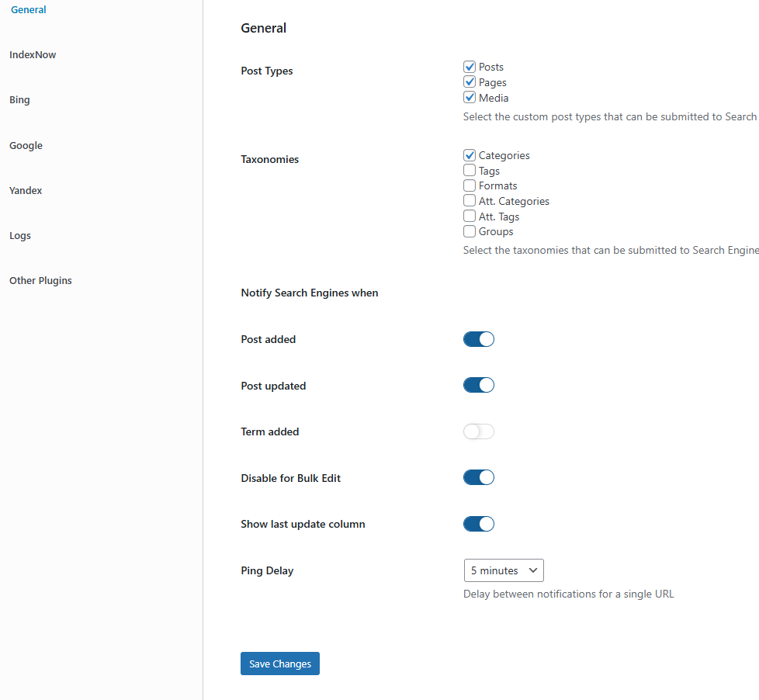Click the General section heading
Screen dimensions: 759x700
coord(263,28)
